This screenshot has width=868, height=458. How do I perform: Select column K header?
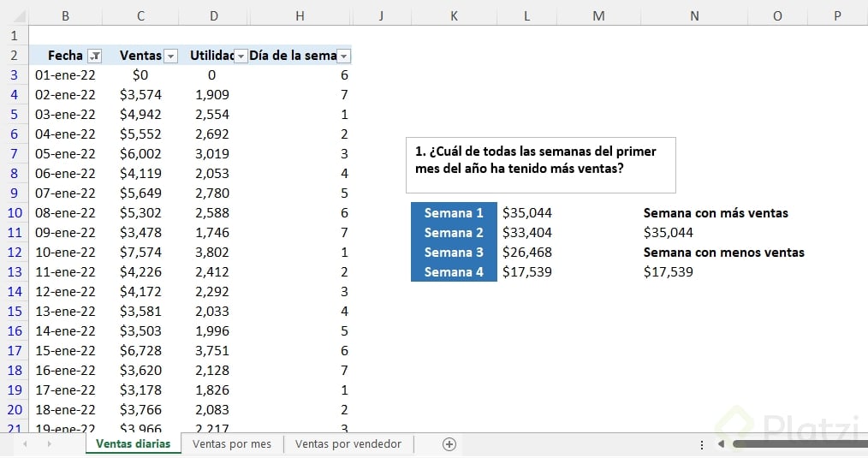(x=454, y=16)
